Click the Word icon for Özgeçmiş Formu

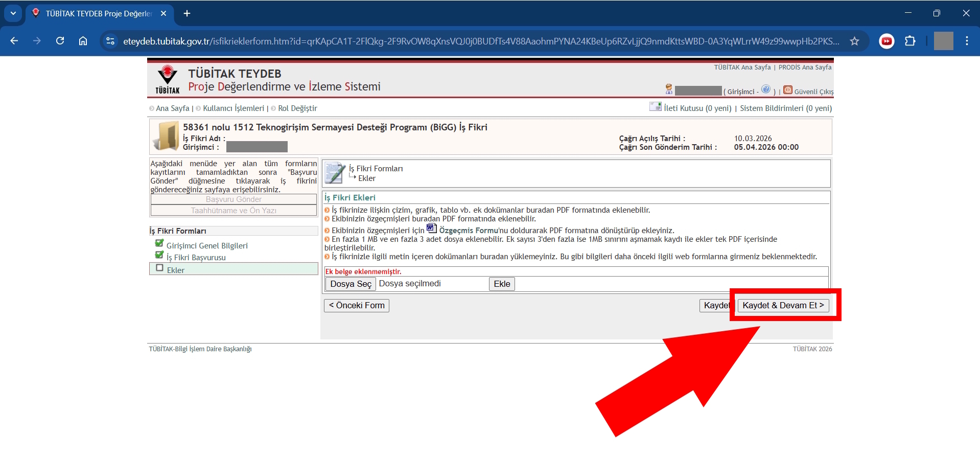(x=431, y=228)
